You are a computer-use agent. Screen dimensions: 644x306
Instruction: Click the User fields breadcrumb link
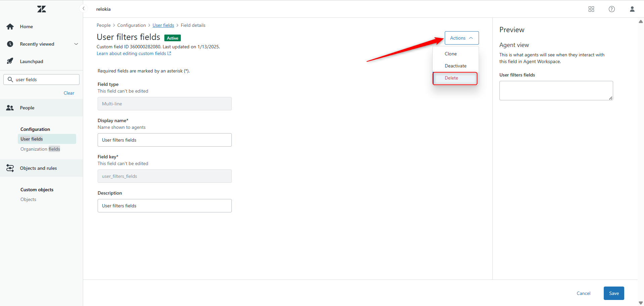tap(163, 25)
